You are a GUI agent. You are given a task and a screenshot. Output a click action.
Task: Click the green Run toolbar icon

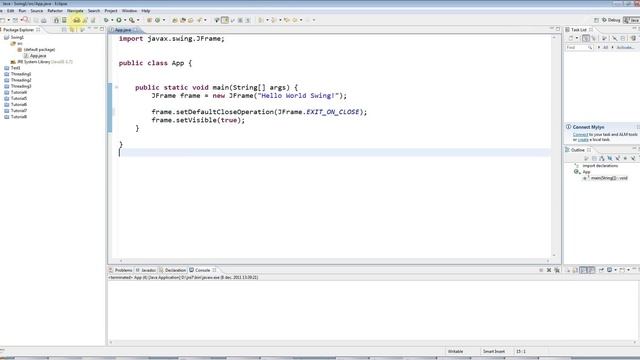[x=119, y=20]
